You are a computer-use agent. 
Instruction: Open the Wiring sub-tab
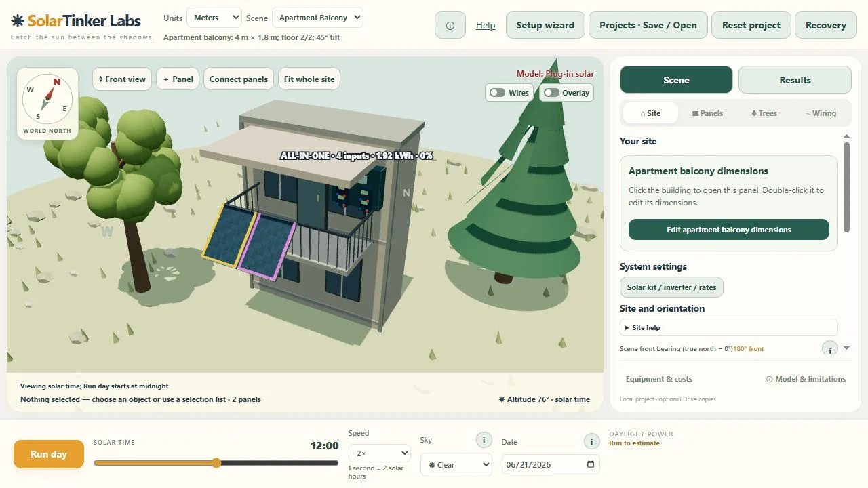tap(821, 113)
